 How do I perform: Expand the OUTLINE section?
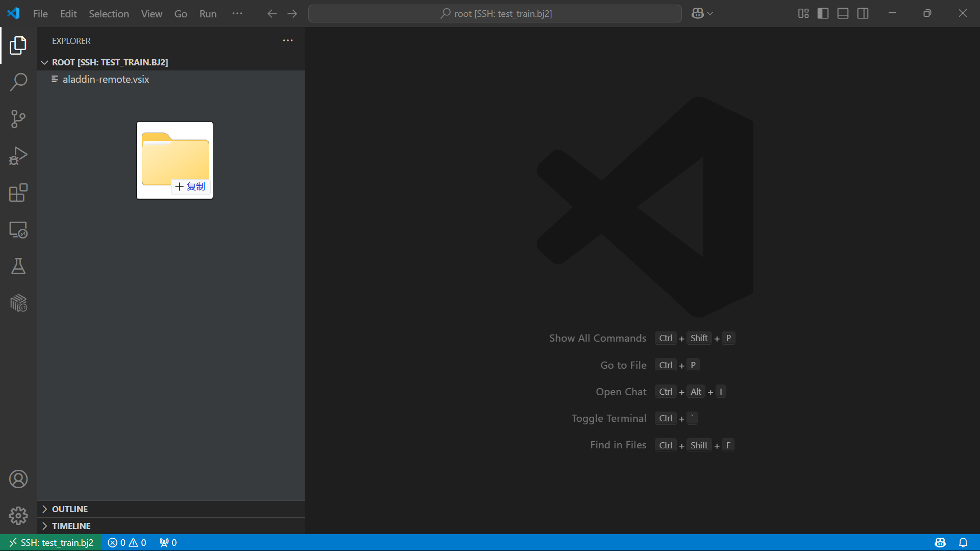tap(70, 509)
